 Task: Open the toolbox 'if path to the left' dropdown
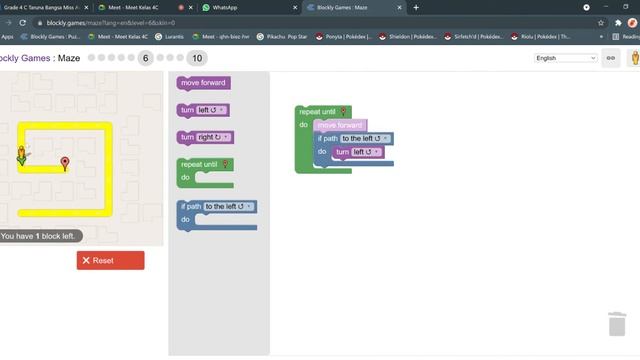pyautogui.click(x=229, y=207)
